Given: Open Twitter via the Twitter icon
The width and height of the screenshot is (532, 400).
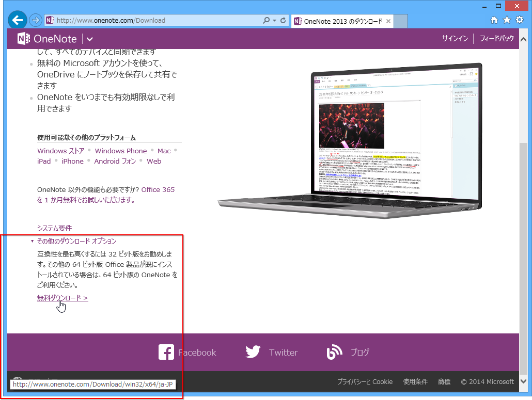Looking at the screenshot, I should tap(253, 352).
